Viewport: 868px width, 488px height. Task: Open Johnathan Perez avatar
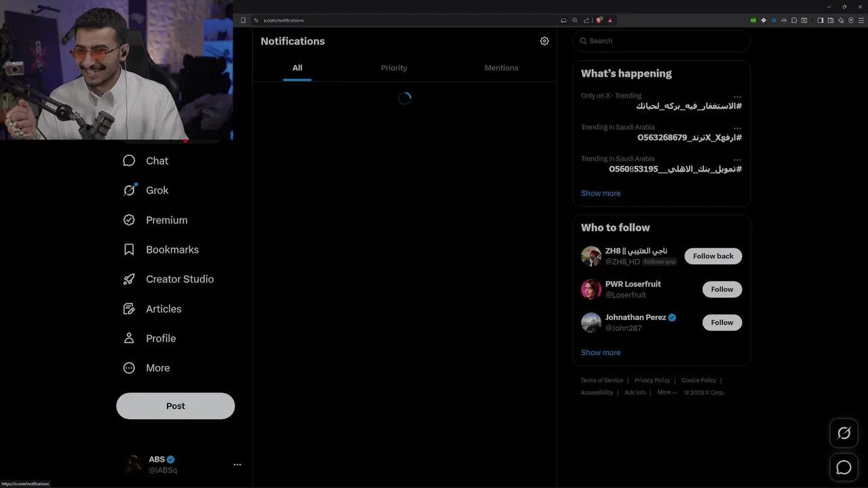[x=591, y=323]
